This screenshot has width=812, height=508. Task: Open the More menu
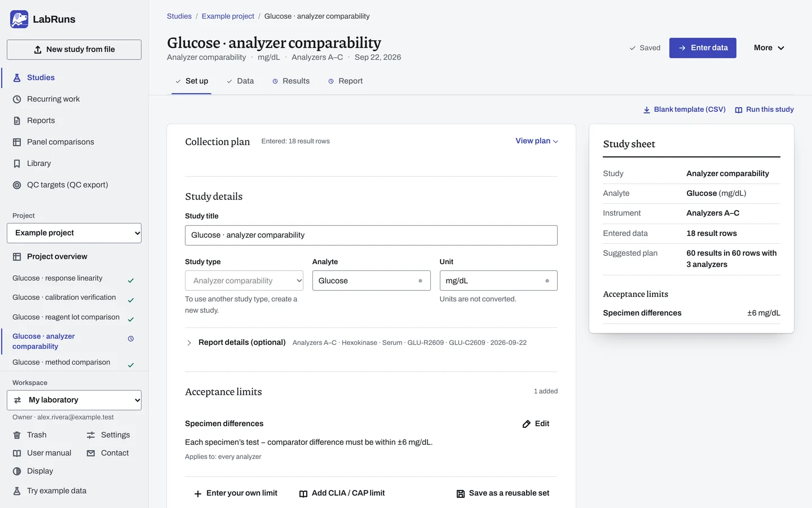769,48
